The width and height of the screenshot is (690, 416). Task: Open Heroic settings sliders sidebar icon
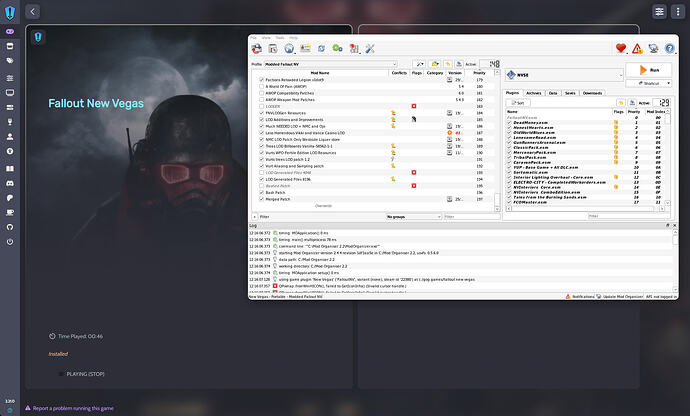click(10, 78)
